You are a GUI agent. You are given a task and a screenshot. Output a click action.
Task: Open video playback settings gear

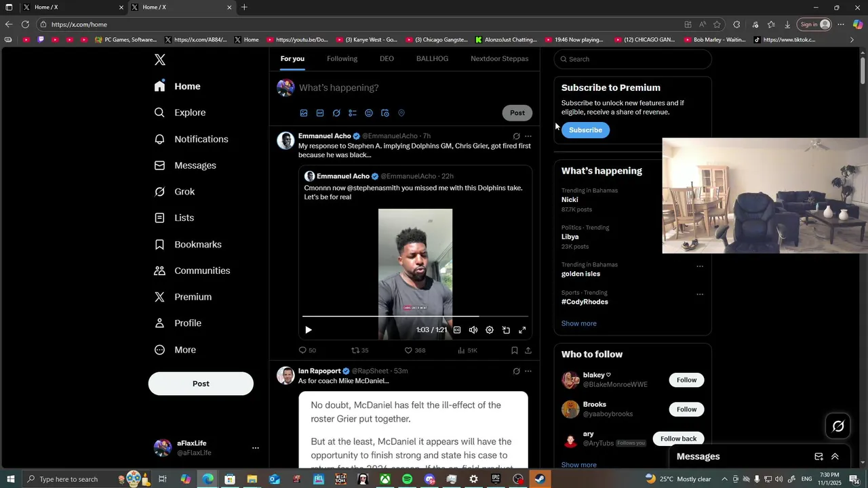490,330
